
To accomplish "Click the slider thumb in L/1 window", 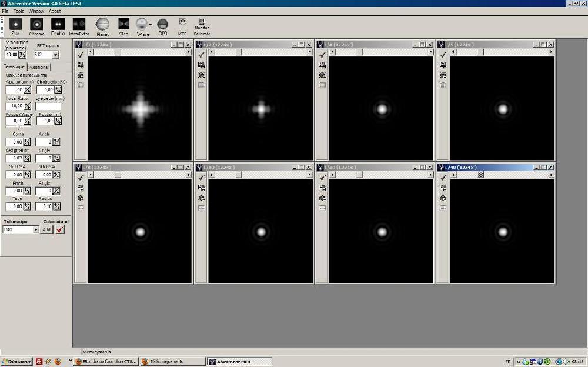I will 118,52.
